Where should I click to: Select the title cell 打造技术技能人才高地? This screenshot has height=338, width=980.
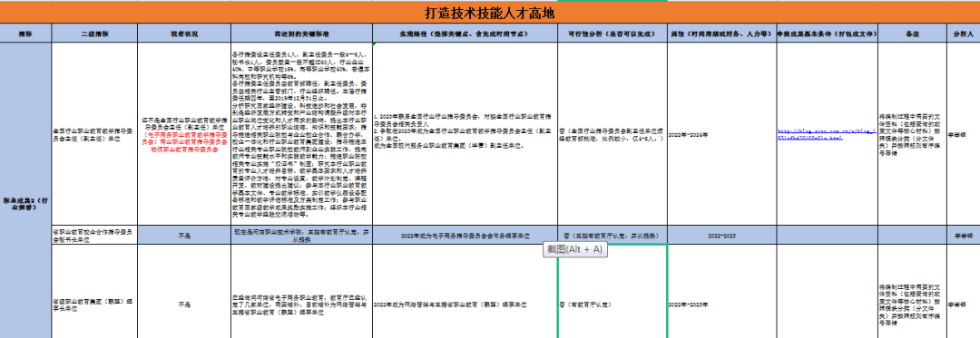click(x=490, y=12)
